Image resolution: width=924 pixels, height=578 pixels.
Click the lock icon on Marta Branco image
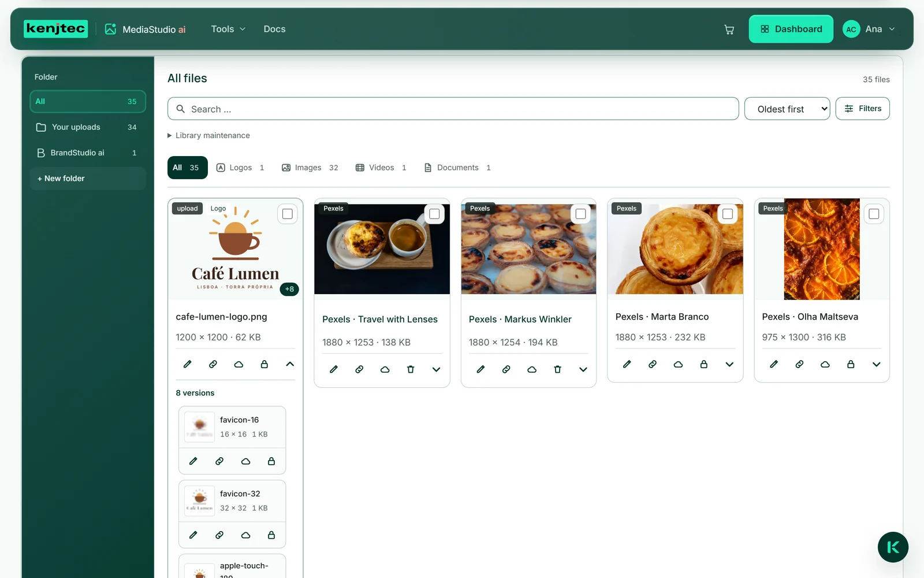point(704,364)
